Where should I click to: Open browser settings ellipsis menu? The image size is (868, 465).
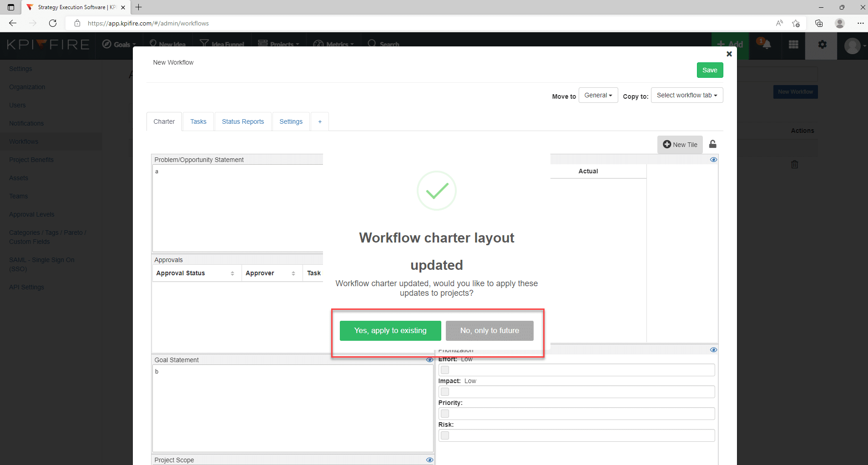[x=860, y=23]
